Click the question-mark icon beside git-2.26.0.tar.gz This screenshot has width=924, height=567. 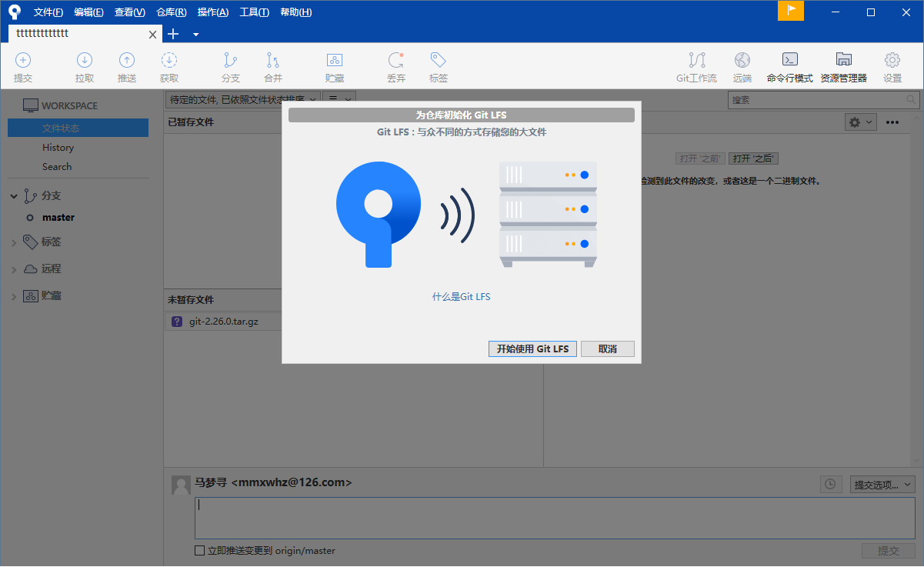(x=177, y=322)
